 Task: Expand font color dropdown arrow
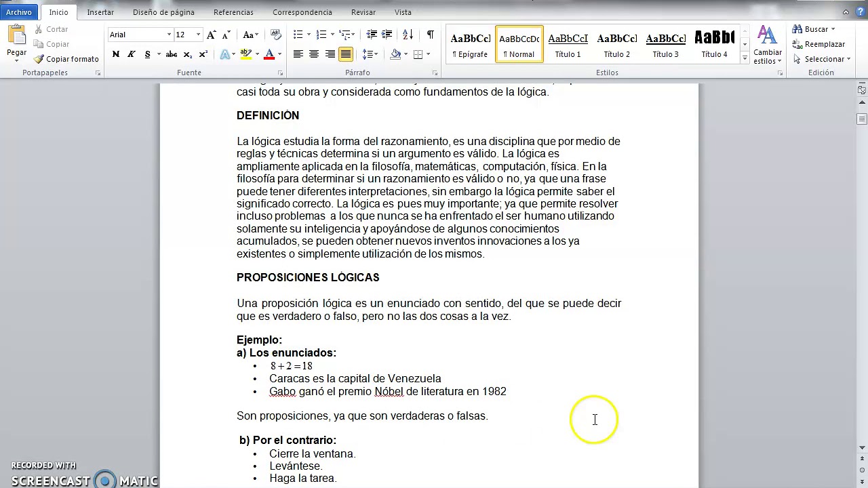(279, 54)
